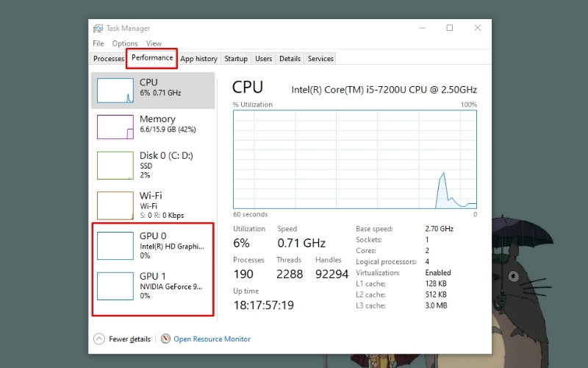Select the GPU 0 mini graph thumbnail

[115, 246]
